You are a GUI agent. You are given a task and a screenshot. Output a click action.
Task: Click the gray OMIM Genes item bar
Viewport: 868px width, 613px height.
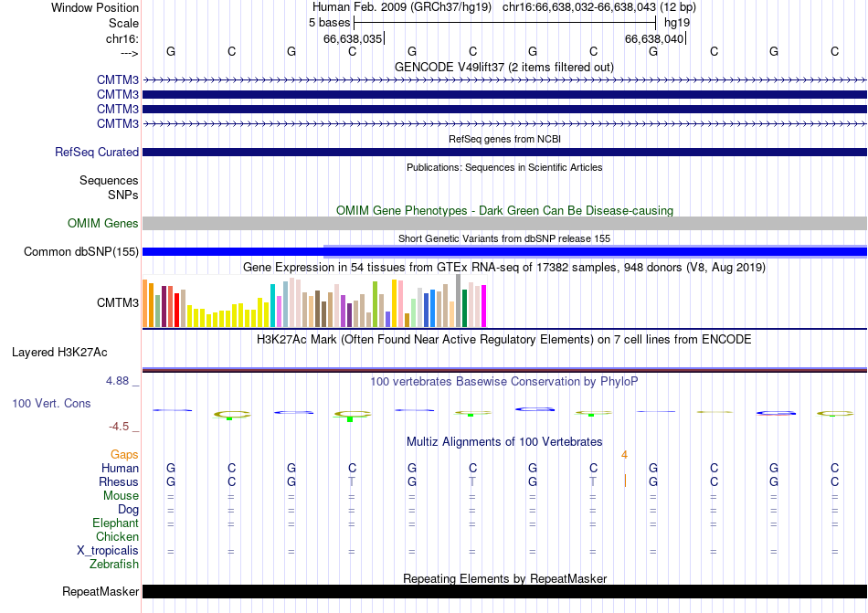pyautogui.click(x=504, y=223)
